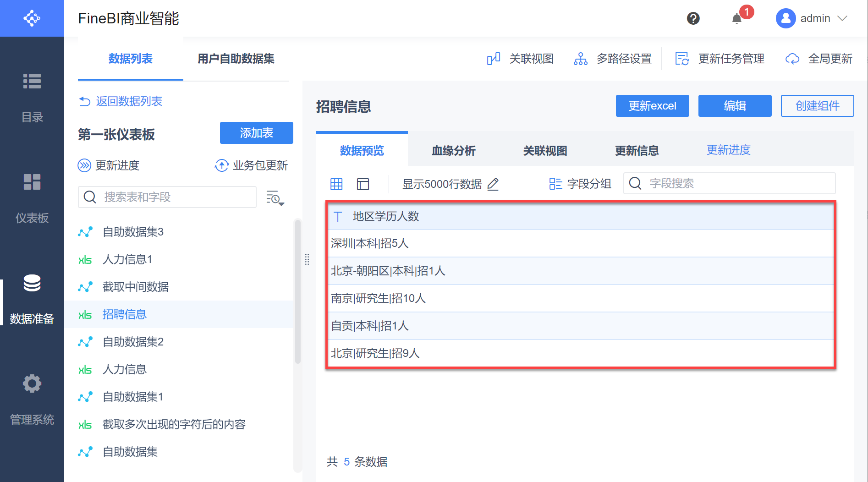Toggle 字段分组 field grouping

580,184
